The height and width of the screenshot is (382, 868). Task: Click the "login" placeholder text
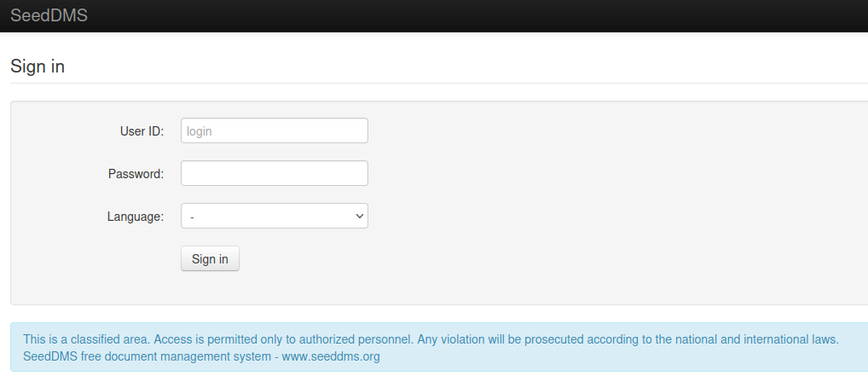point(199,131)
